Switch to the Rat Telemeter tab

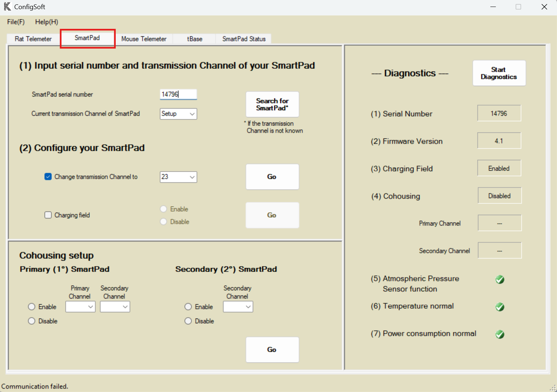coord(33,39)
